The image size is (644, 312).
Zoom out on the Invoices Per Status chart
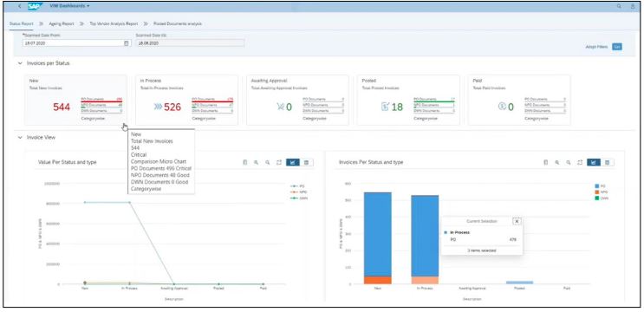pos(569,163)
